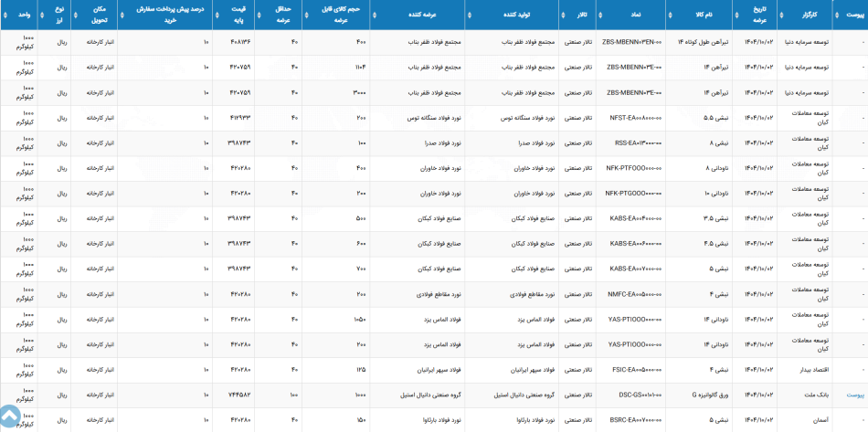Click offer volume ۶۰۰

pos(362,244)
